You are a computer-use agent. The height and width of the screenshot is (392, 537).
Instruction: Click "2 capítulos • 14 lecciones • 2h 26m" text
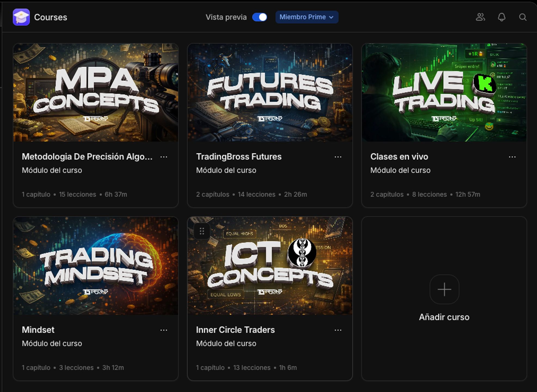point(251,194)
